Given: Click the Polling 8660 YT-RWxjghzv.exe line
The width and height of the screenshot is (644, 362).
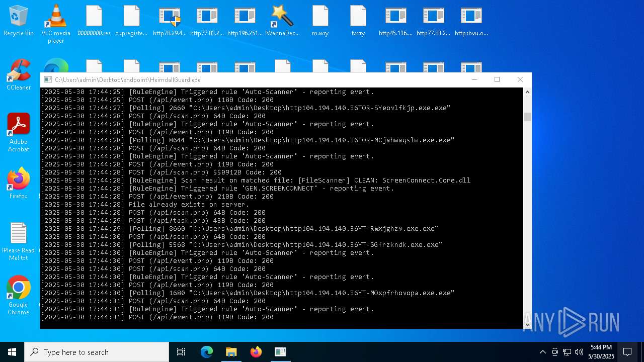Looking at the screenshot, I should tap(239, 229).
